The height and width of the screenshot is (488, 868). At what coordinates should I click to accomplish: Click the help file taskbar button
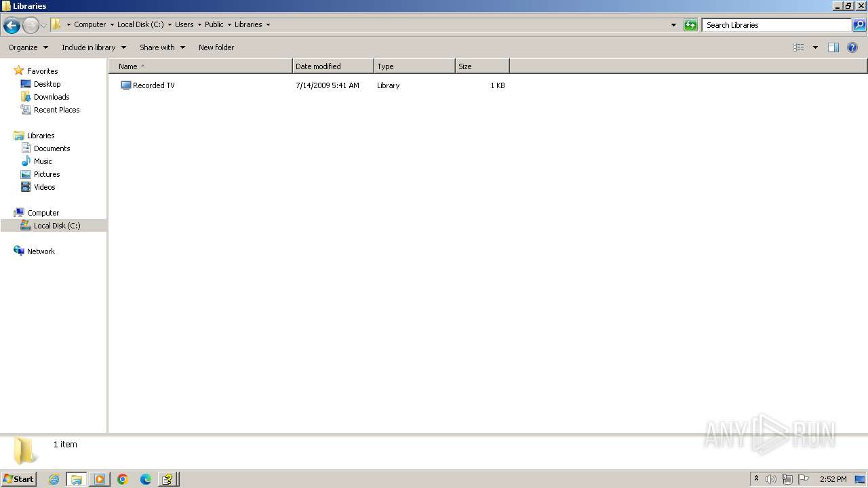[x=168, y=479]
